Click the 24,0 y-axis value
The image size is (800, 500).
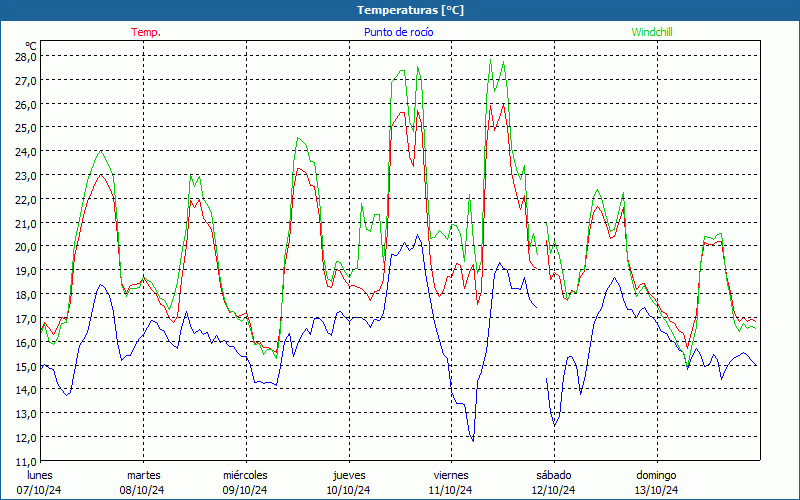click(25, 152)
